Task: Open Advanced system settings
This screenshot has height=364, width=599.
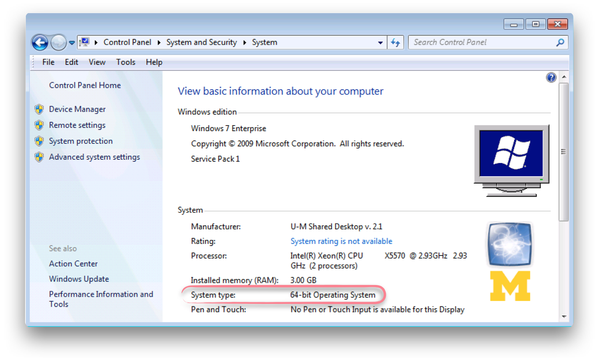Action: (x=94, y=157)
